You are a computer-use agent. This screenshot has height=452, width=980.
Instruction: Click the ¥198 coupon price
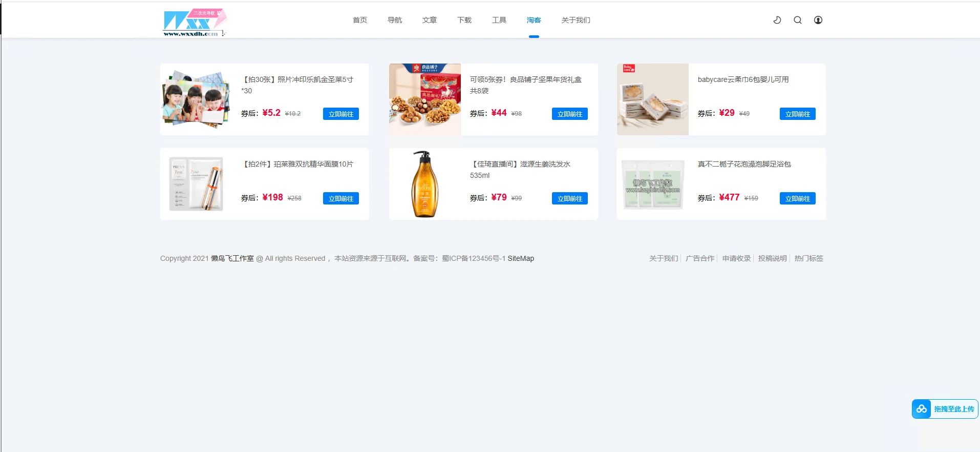(272, 197)
